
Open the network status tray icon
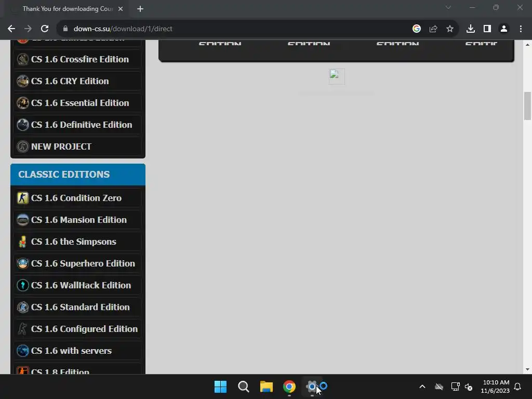tap(455, 387)
